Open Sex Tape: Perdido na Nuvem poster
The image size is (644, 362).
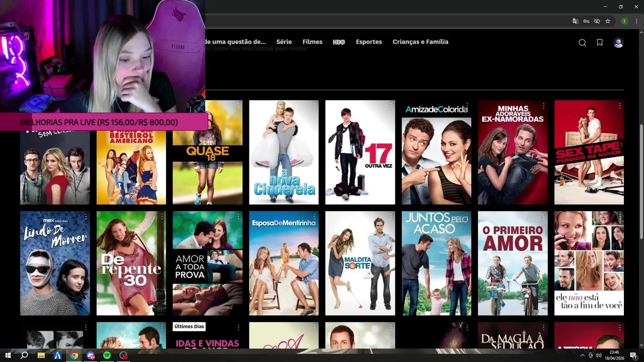tap(589, 152)
